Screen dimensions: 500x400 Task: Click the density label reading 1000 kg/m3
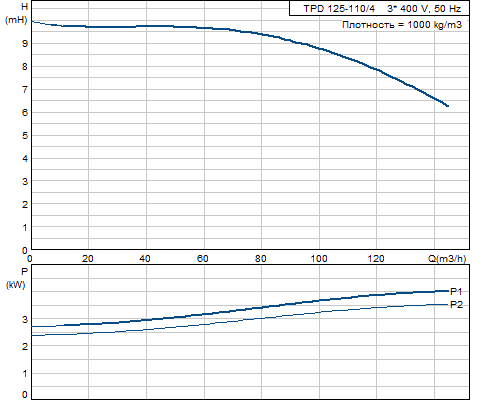[x=402, y=25]
